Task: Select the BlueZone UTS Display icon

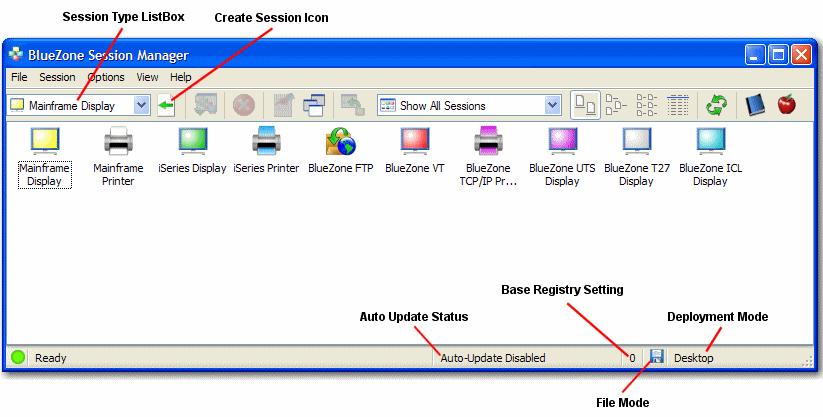Action: coord(562,141)
